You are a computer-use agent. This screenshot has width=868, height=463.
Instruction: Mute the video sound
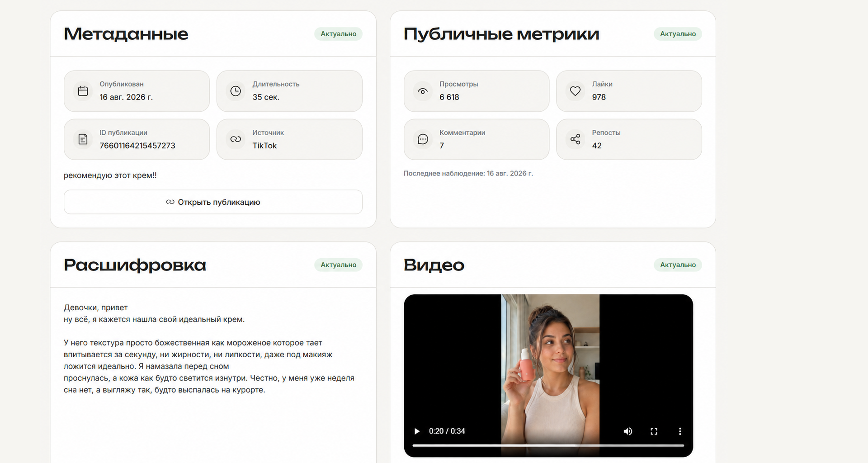[x=628, y=431]
